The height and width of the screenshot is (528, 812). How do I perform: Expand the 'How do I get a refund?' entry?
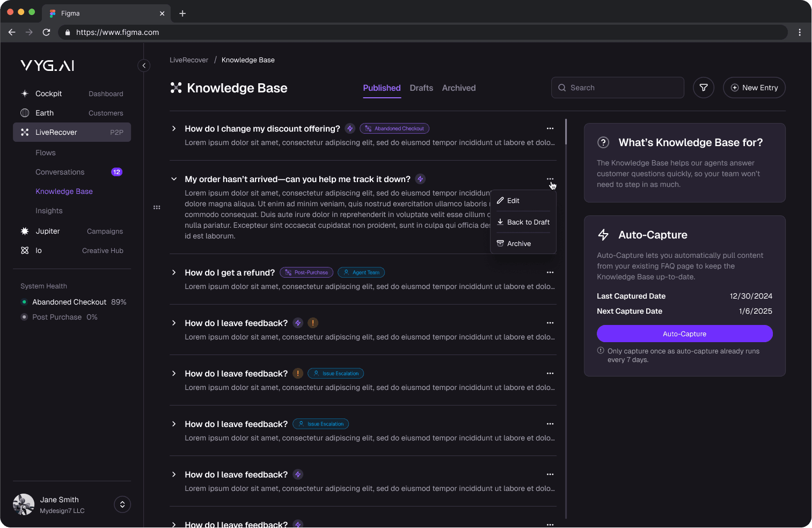174,272
